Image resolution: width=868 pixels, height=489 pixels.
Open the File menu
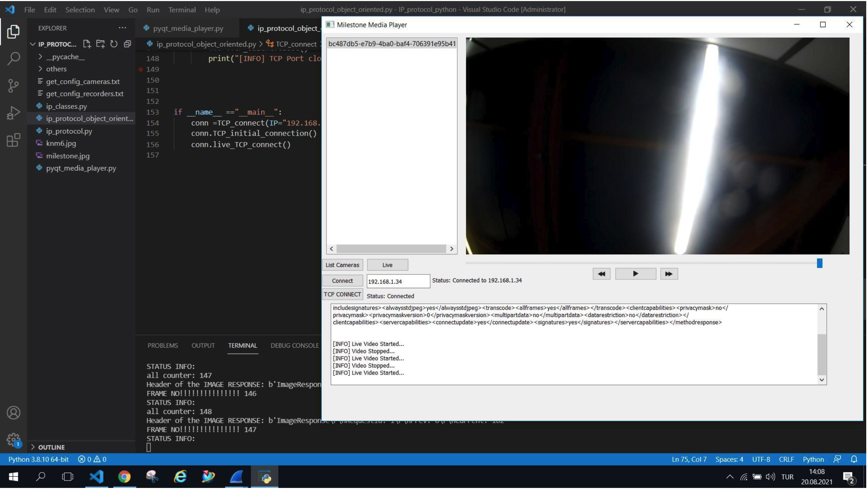coord(30,10)
